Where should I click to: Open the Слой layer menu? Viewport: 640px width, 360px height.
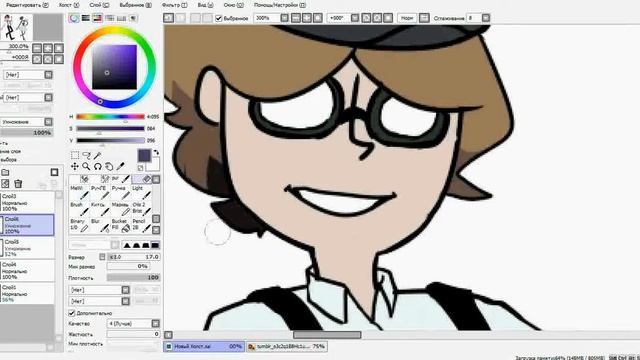click(x=99, y=5)
